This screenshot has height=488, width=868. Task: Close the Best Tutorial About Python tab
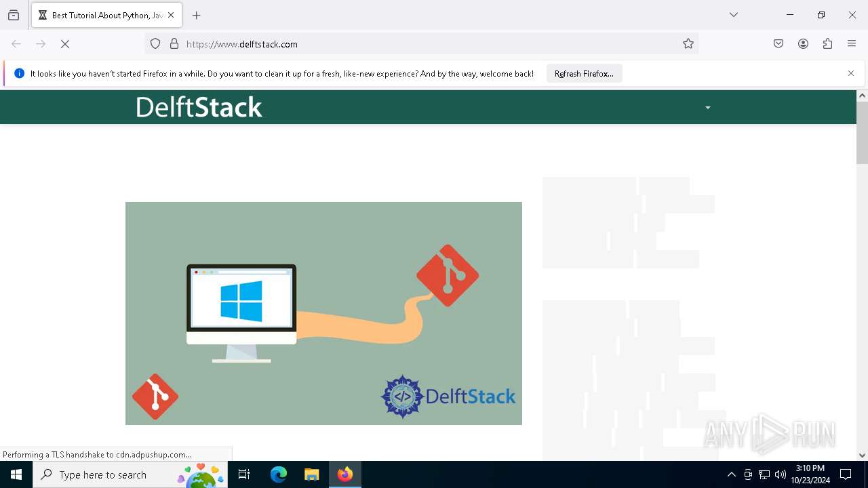tap(171, 15)
